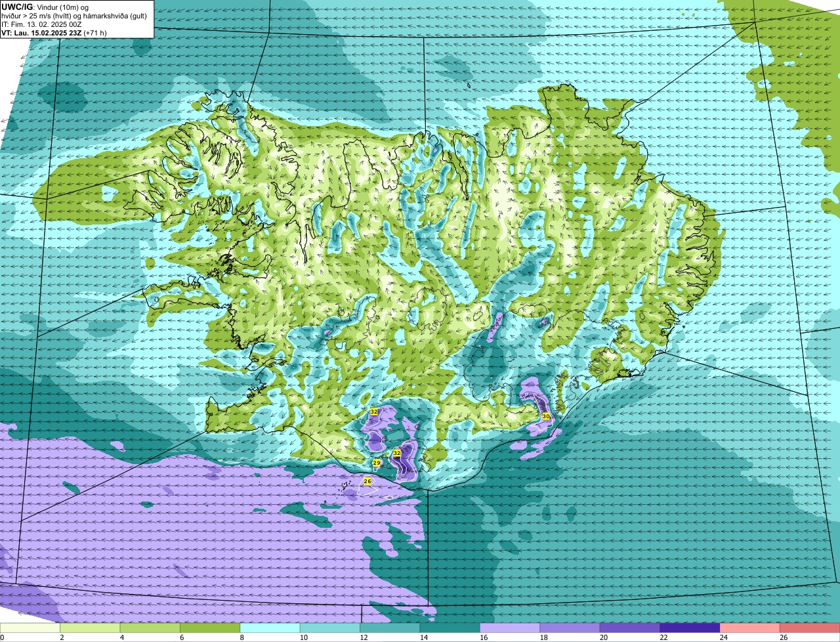Click the light yellow-green 2–4 m/s legend swatch
The width and height of the screenshot is (840, 642).
[90, 628]
